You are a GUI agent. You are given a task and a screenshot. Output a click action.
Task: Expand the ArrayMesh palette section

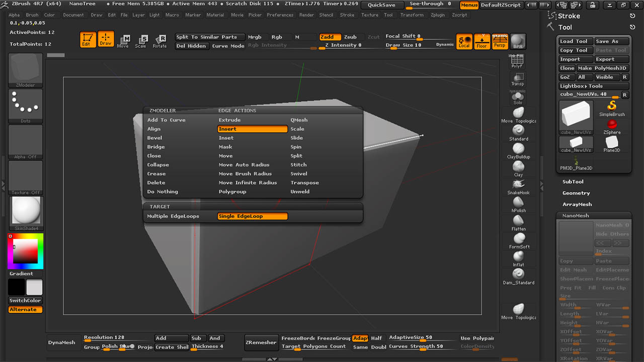point(577,205)
